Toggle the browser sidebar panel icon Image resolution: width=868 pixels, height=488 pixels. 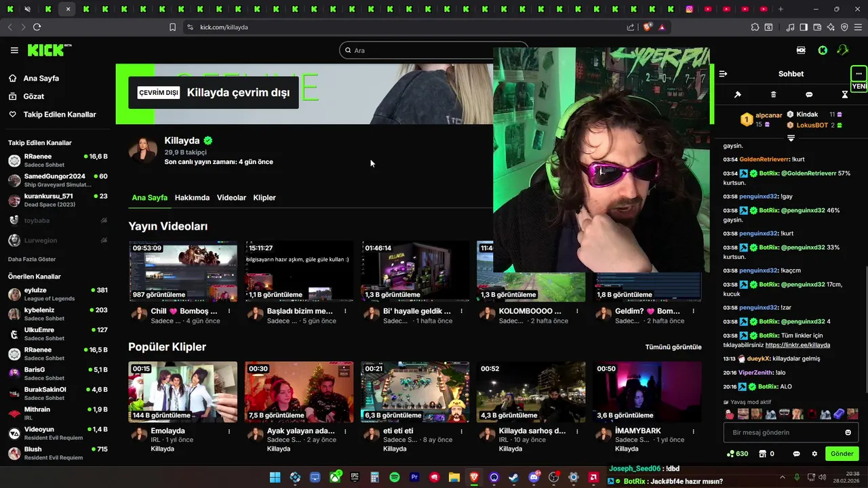pyautogui.click(x=804, y=27)
